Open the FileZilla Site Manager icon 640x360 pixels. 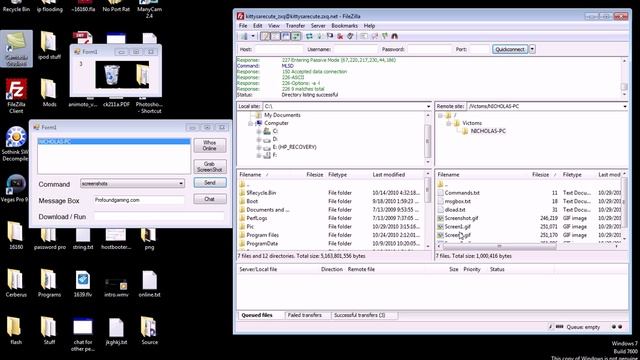pos(244,36)
